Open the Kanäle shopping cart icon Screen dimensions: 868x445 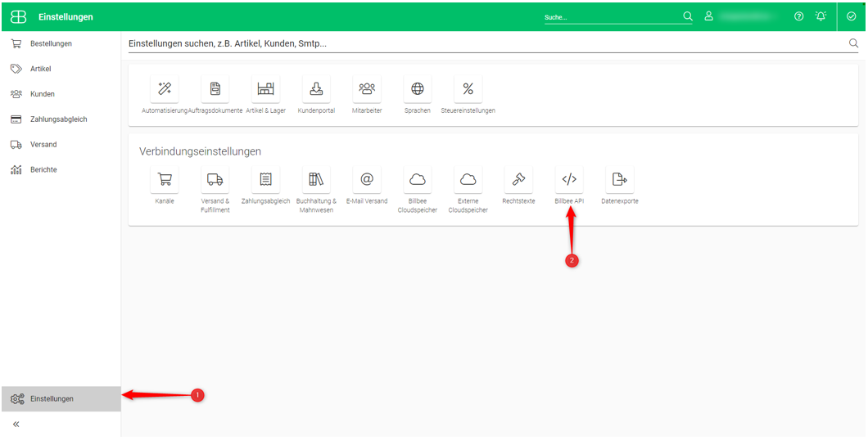[x=164, y=179]
